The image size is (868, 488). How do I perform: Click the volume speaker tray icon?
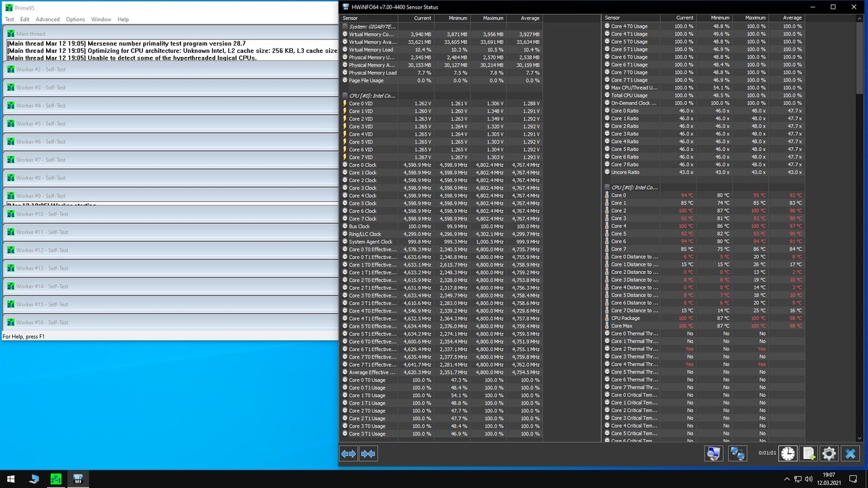pyautogui.click(x=808, y=479)
